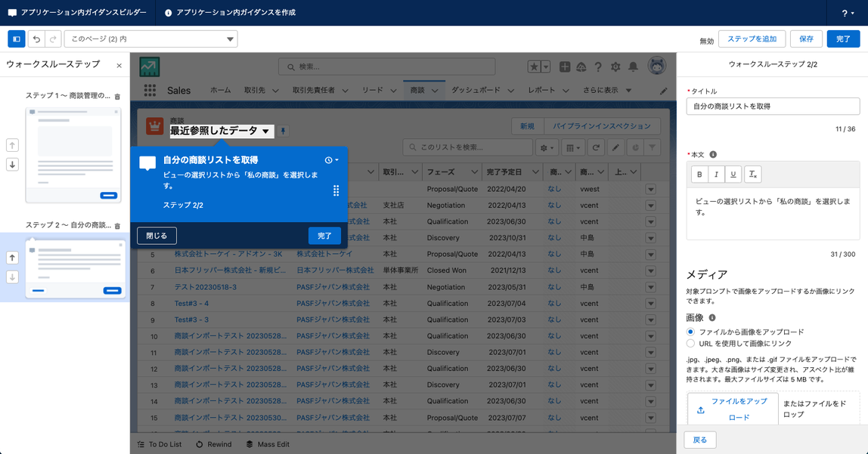Open the 商談 tab
The image size is (868, 454).
tap(417, 90)
